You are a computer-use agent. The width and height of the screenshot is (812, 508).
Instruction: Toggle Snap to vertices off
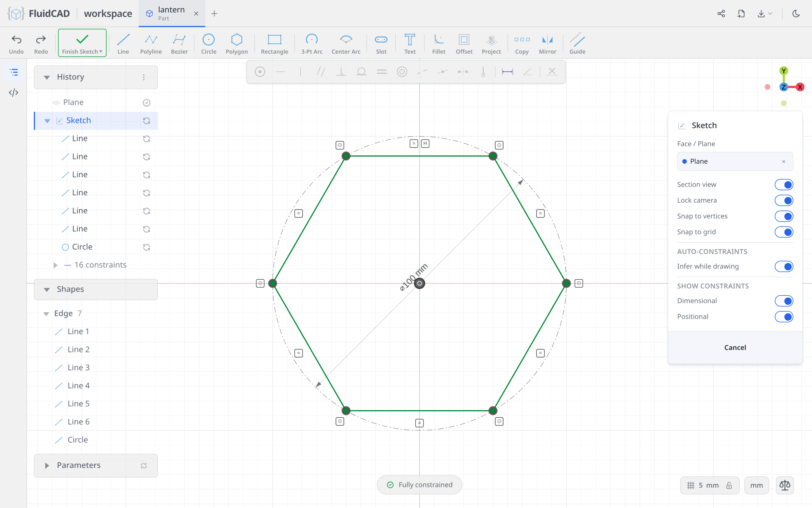click(784, 216)
